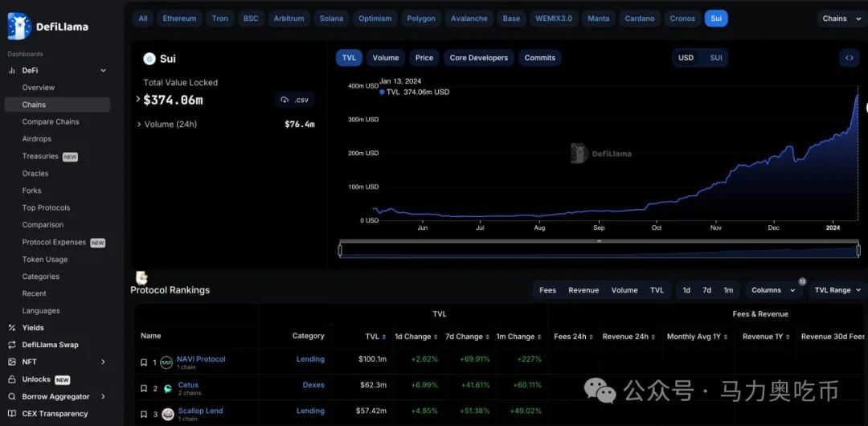Click the DefiLlama logo

point(47,26)
